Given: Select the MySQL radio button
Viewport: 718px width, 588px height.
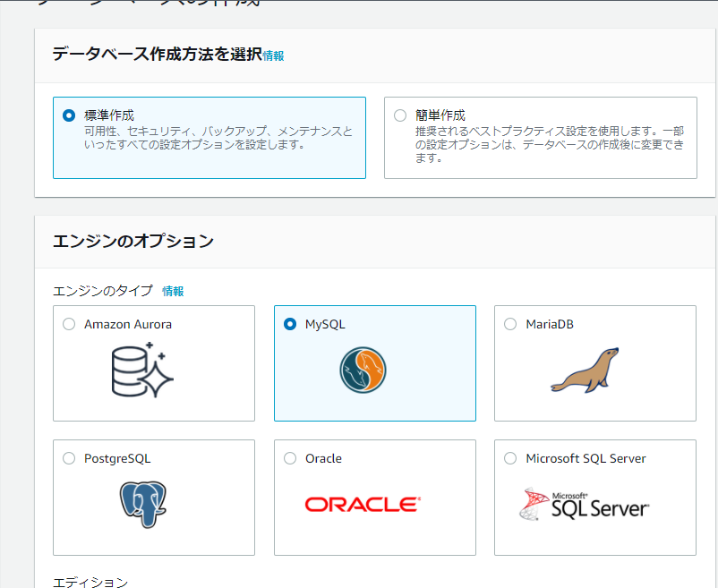Looking at the screenshot, I should (x=290, y=324).
